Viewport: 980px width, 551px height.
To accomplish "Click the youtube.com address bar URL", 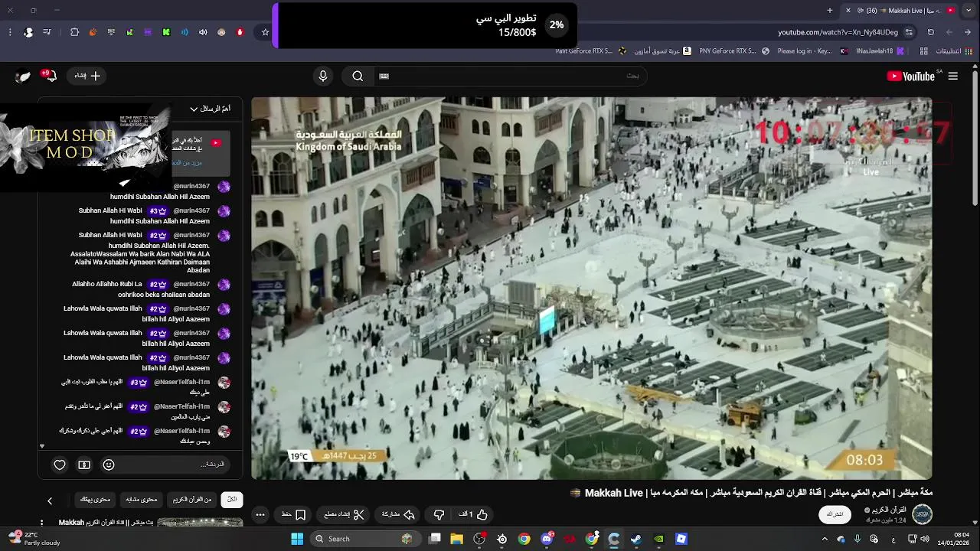I will coord(838,32).
